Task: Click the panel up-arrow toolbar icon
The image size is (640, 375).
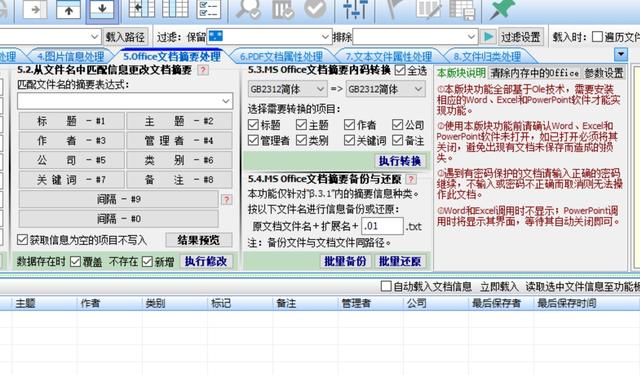Action: click(69, 10)
